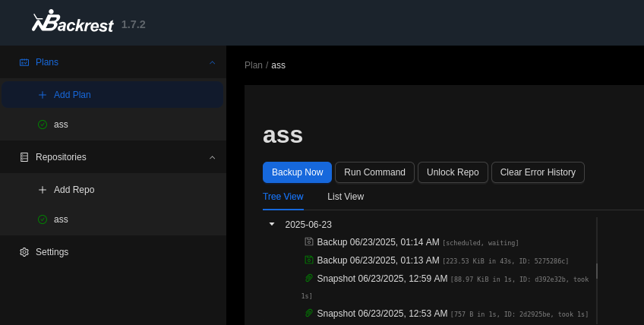The height and width of the screenshot is (325, 644).
Task: Collapse the Repositories section chevron
Action: point(212,157)
